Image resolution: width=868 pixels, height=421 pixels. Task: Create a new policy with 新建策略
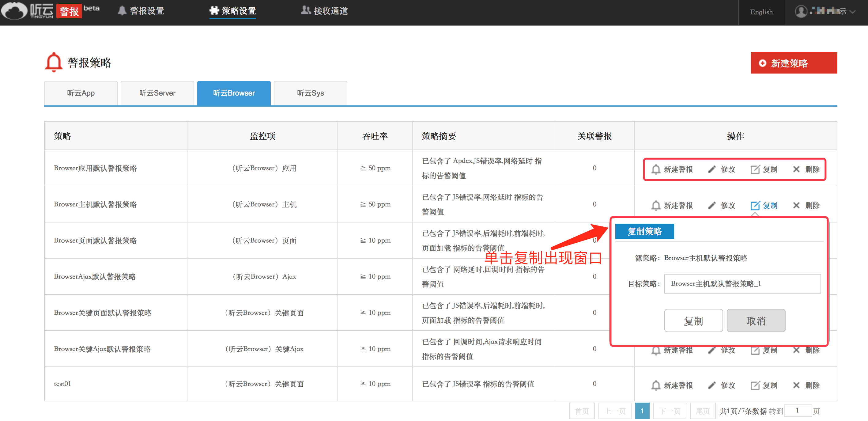point(794,63)
